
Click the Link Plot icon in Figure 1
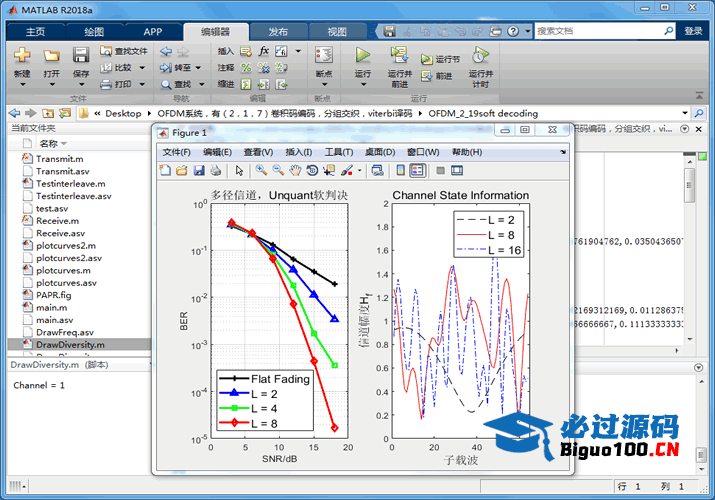coord(378,170)
